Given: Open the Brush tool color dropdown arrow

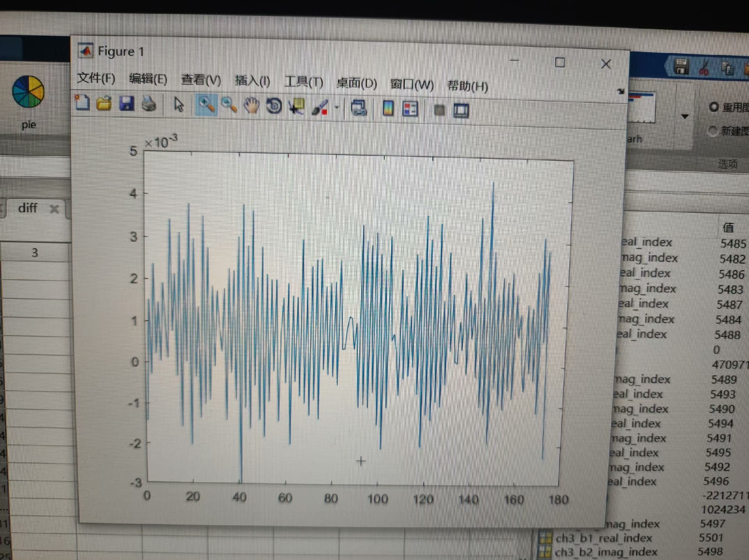Looking at the screenshot, I should [337, 108].
